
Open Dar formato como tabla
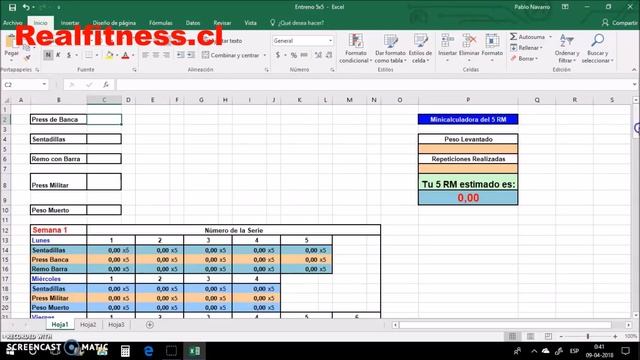[x=390, y=49]
